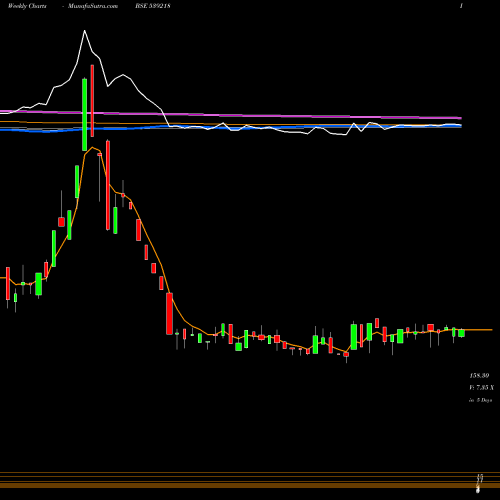Click the "Weekly Charts" title text
Image resolution: width=500 pixels, height=500 pixels.
[x=27, y=6]
